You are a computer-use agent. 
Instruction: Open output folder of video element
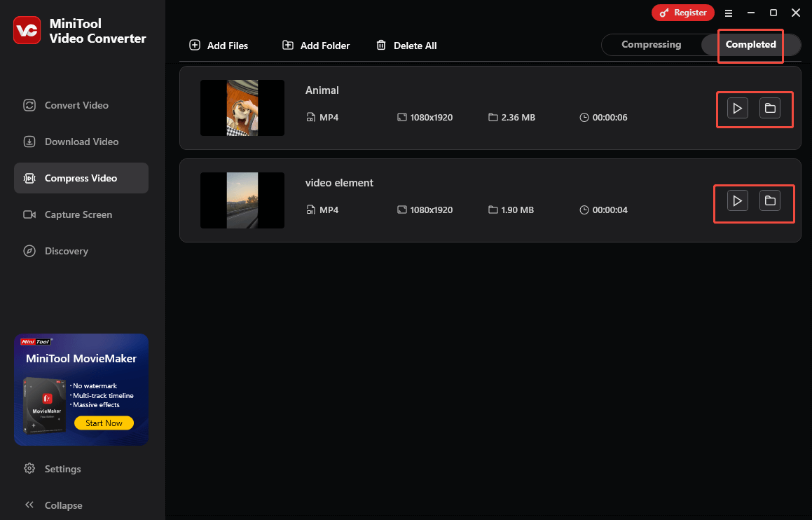771,200
